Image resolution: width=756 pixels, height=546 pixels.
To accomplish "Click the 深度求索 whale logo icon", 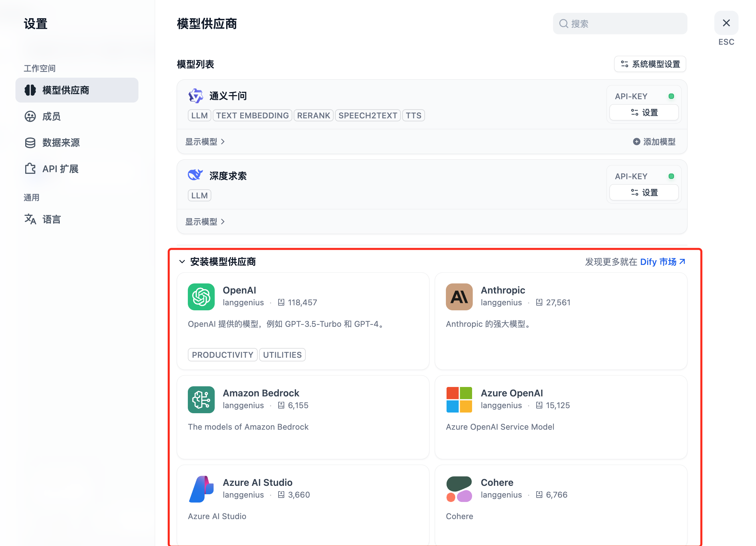I will (x=195, y=175).
